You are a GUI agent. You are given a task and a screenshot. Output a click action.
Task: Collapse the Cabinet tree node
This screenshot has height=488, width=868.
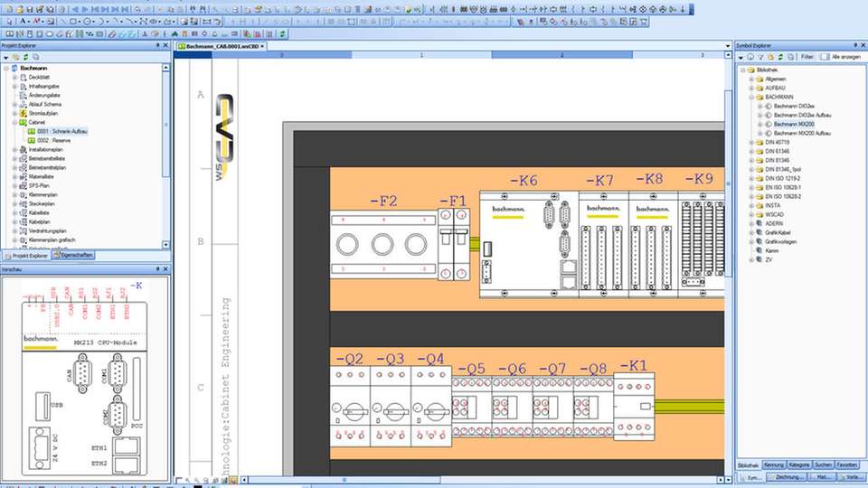[x=15, y=122]
